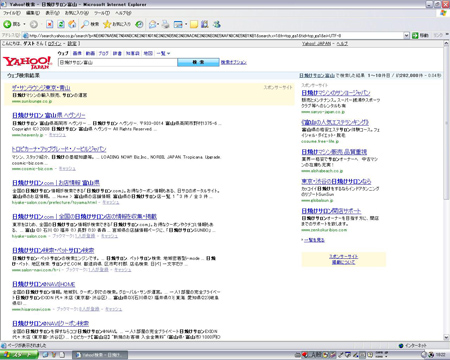450x360 pixels.
Task: Switch to the ブログ search tab
Action: click(104, 53)
